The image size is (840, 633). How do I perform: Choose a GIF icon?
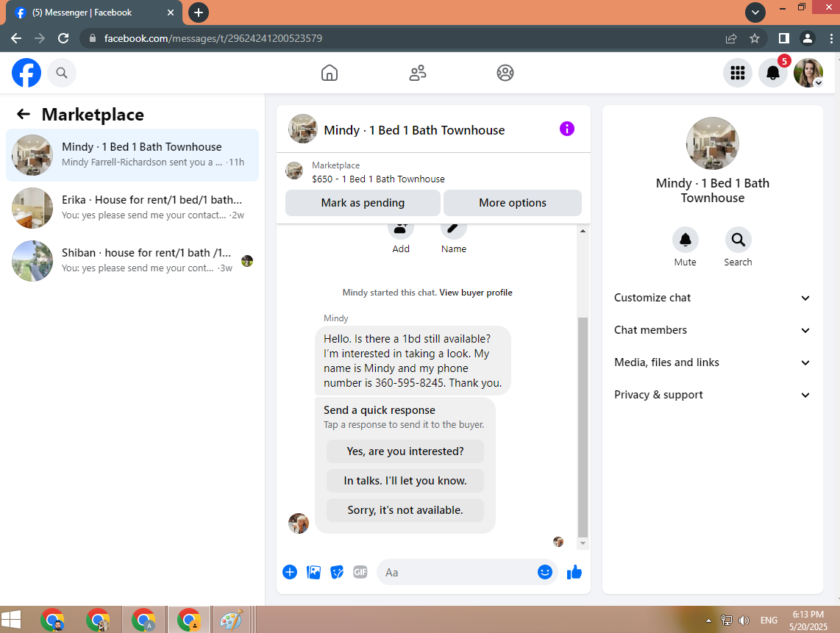pyautogui.click(x=360, y=572)
